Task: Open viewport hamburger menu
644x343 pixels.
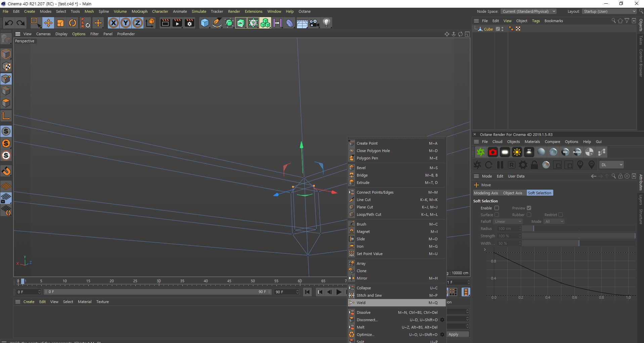Action: click(18, 34)
